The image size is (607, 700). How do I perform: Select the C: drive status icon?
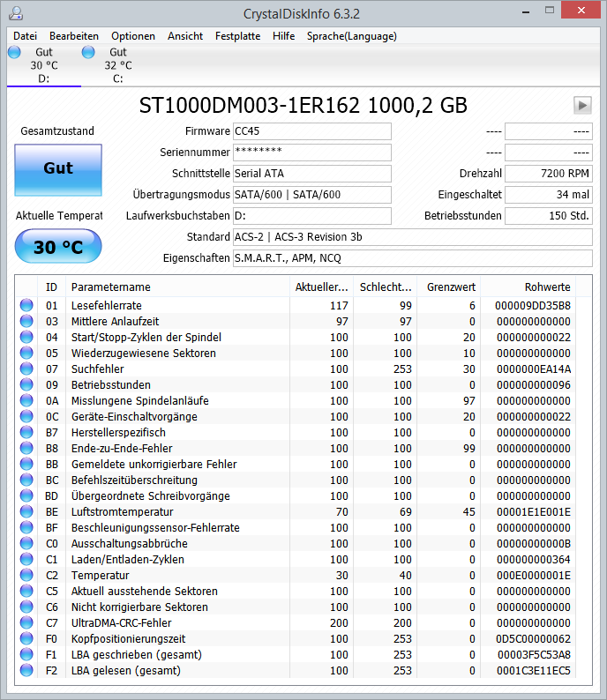pos(88,52)
